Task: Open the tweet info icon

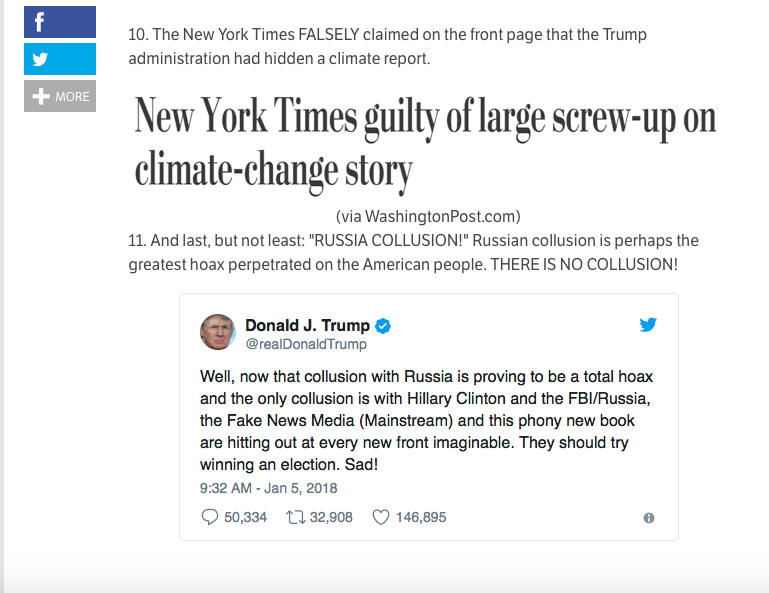Action: 648,518
